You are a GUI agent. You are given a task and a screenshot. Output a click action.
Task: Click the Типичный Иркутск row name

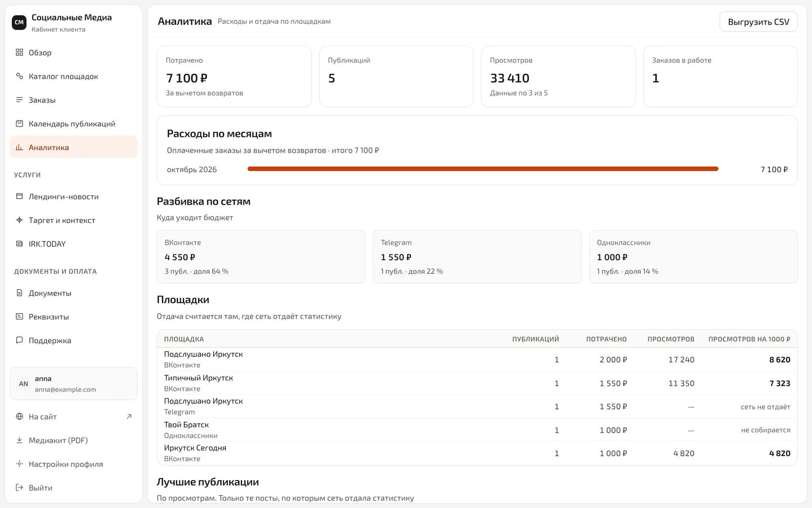pos(198,378)
